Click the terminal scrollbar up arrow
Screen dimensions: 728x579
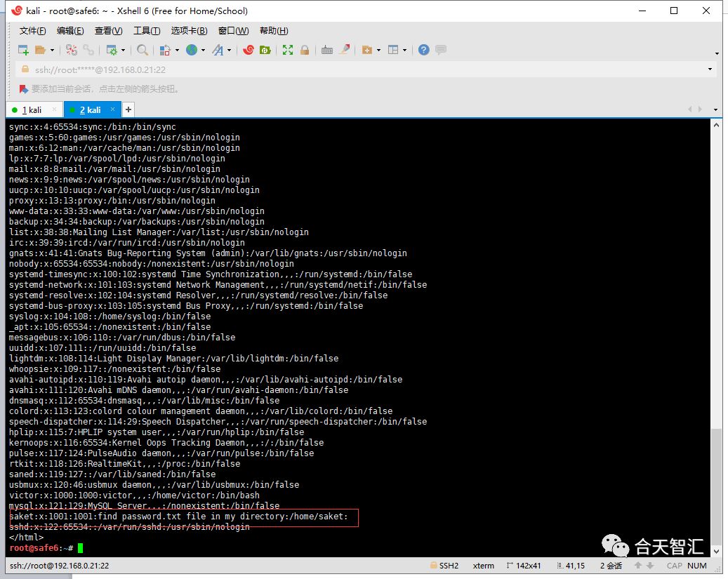[716, 125]
